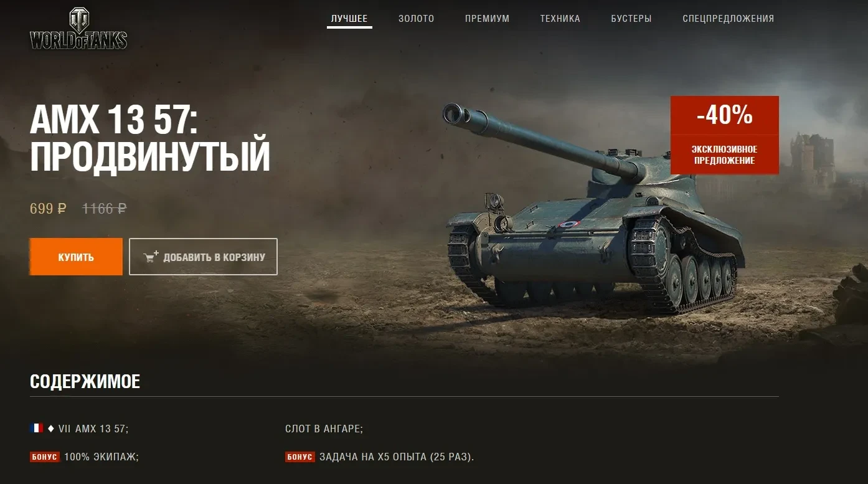868x484 pixels.
Task: Switch to the ЛУЧШЕЕ tab
Action: point(349,19)
